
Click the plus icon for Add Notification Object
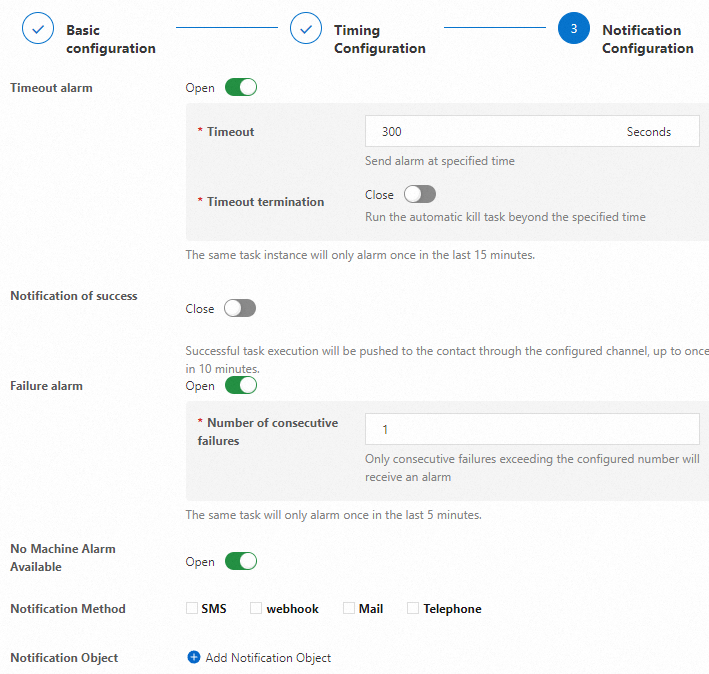tap(194, 657)
